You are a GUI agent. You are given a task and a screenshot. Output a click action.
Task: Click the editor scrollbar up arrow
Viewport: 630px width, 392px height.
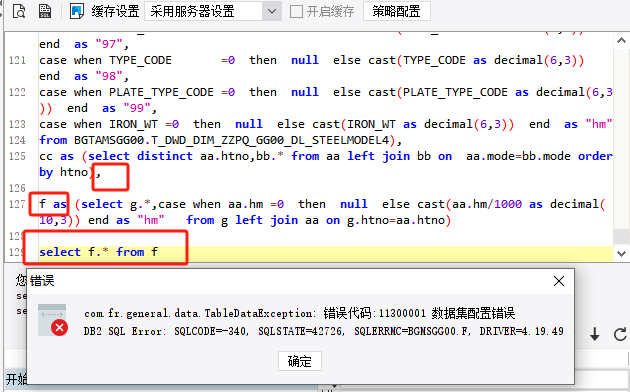(x=621, y=41)
